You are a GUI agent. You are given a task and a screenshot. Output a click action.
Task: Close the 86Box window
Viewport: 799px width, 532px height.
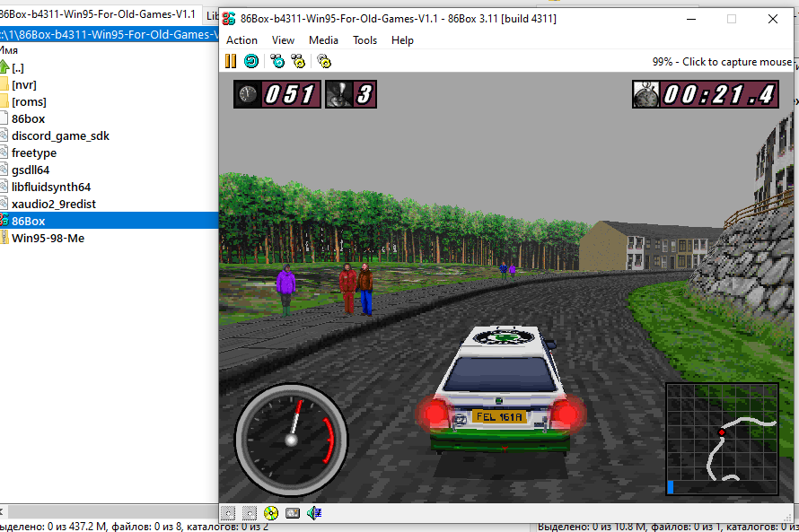pos(772,19)
